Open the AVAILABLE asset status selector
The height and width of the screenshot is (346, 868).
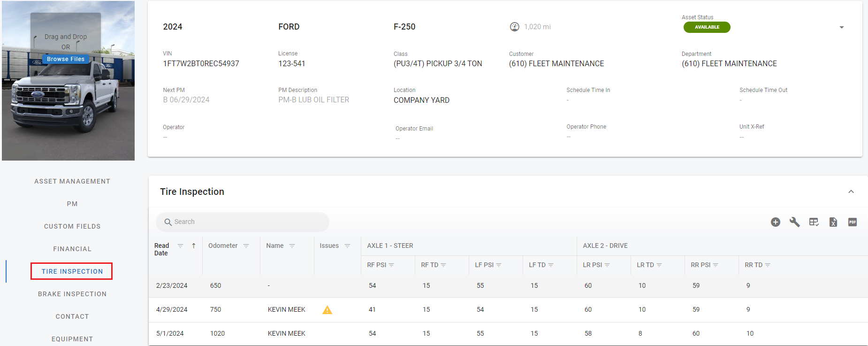coord(707,27)
